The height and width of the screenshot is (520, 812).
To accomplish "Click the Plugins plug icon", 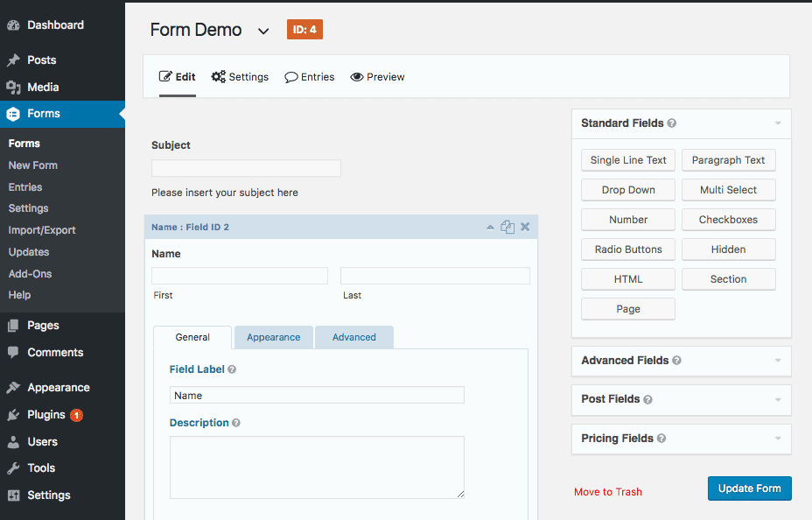I will 13,415.
